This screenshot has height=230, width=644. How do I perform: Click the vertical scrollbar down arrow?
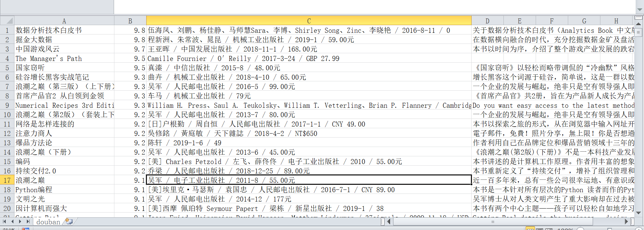coord(639,213)
